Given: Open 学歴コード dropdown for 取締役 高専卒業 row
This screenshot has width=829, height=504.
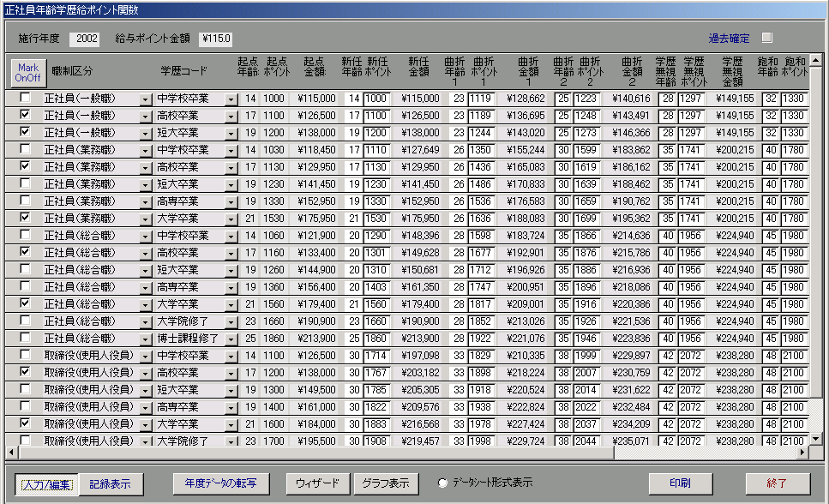Looking at the screenshot, I should [231, 408].
